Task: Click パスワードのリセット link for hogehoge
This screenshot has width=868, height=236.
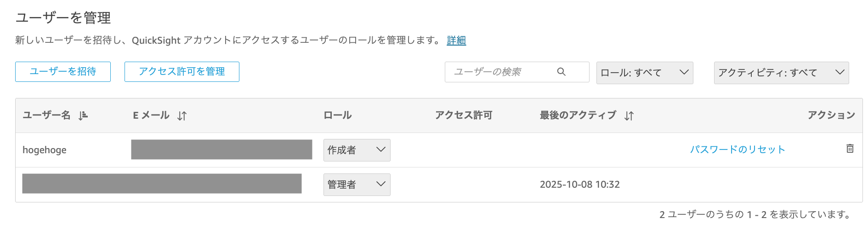Action: click(738, 150)
